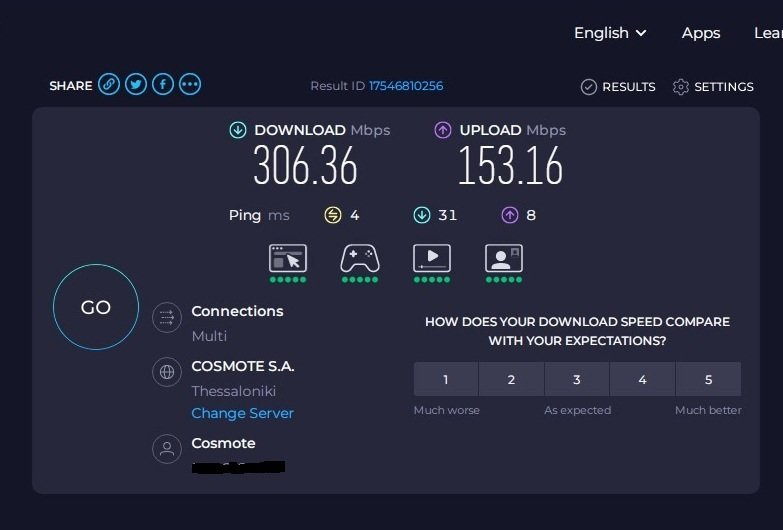Open the English language dropdown
Screen dimensions: 783x530
[x=610, y=33]
